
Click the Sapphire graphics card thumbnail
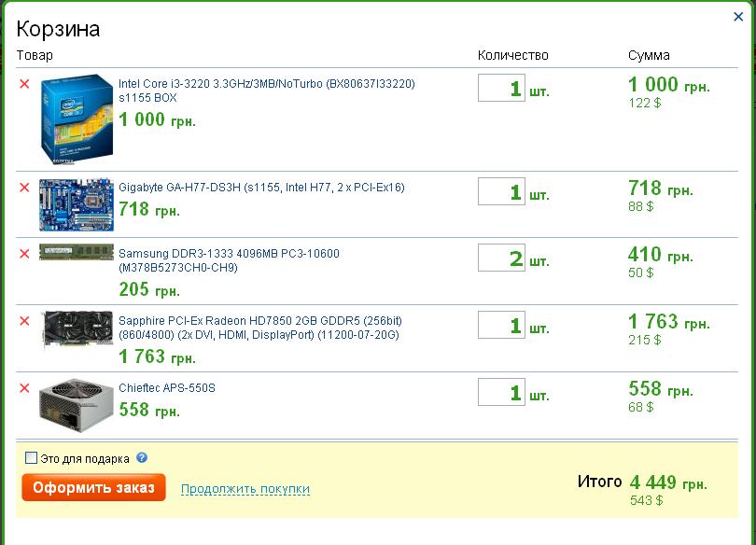[77, 329]
